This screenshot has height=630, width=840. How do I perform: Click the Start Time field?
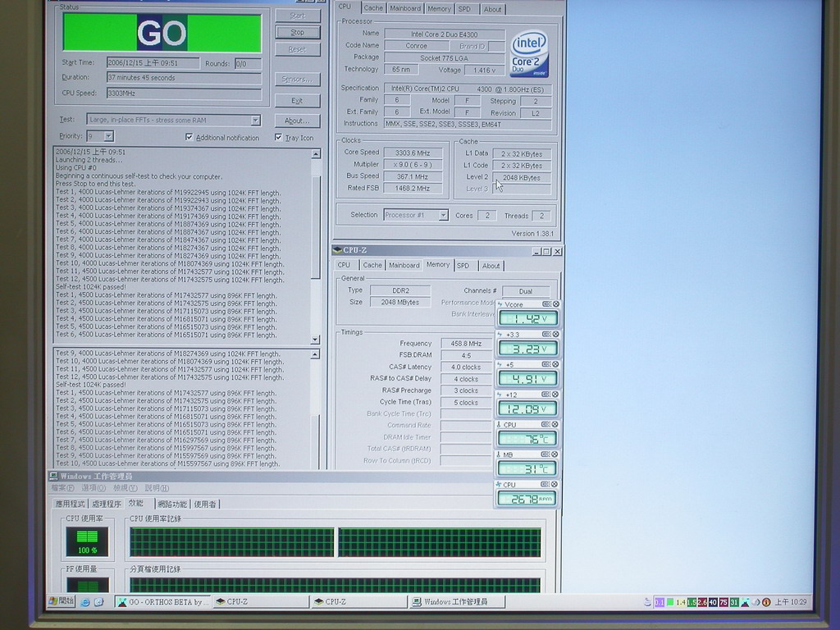coord(153,63)
